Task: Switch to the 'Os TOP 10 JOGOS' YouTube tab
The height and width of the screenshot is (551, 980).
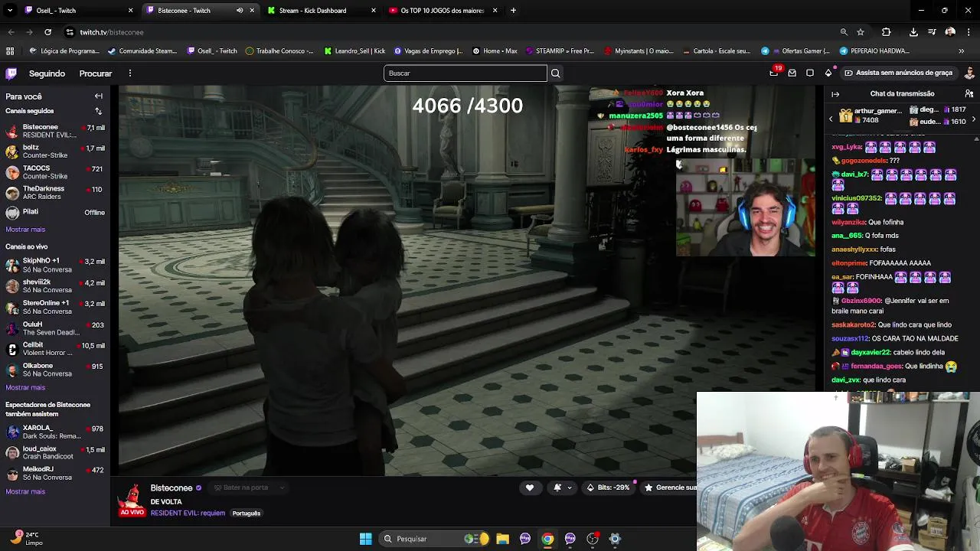Action: click(x=442, y=11)
